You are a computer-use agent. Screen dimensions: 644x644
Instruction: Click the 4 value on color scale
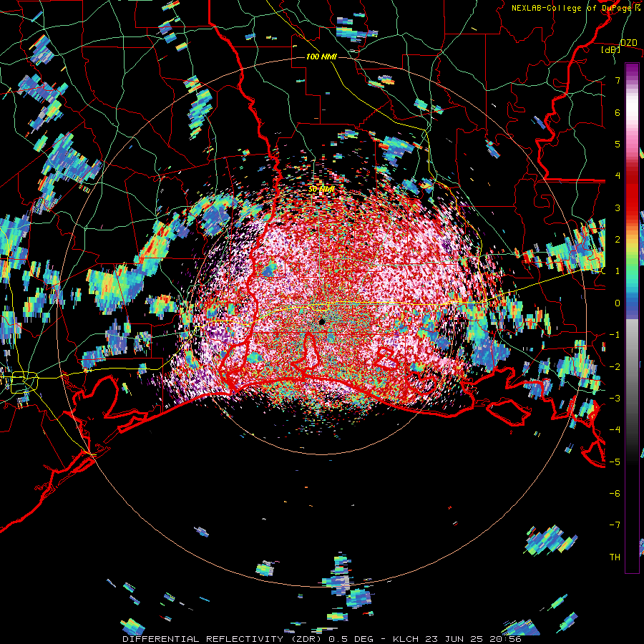[x=618, y=176]
